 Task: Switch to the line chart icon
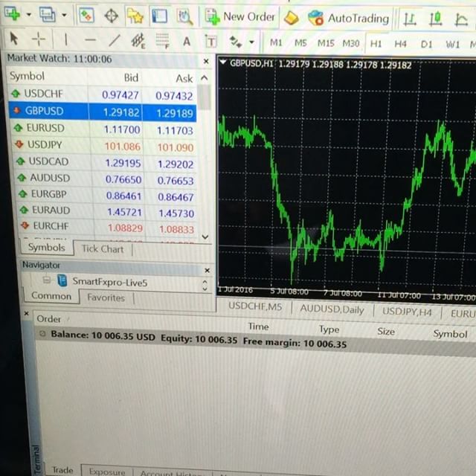[461, 20]
